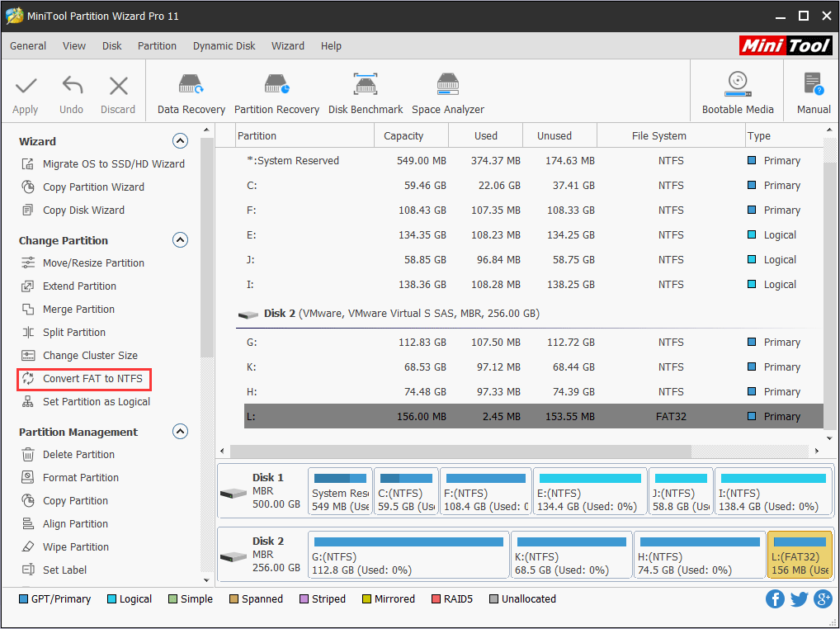Image resolution: width=840 pixels, height=629 pixels.
Task: Open MiniTool Twitter page icon
Action: [x=799, y=599]
